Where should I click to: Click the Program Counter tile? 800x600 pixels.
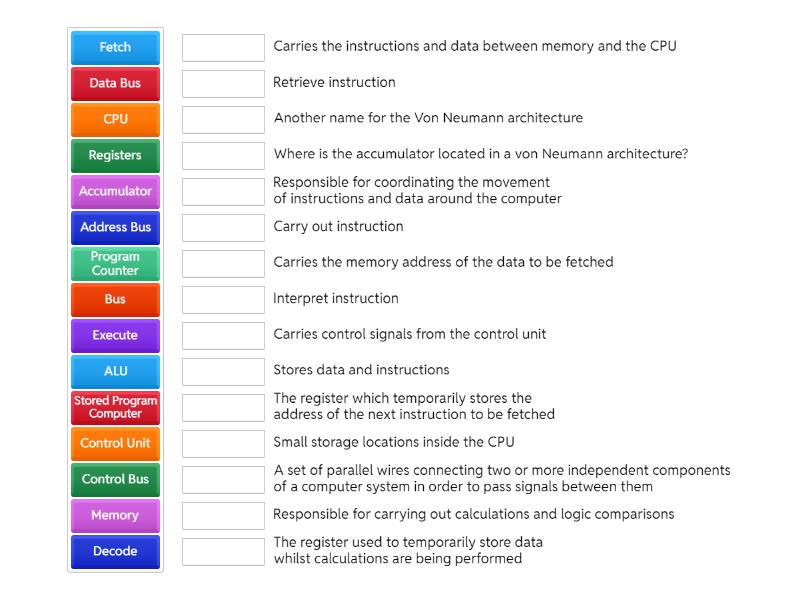tap(115, 264)
